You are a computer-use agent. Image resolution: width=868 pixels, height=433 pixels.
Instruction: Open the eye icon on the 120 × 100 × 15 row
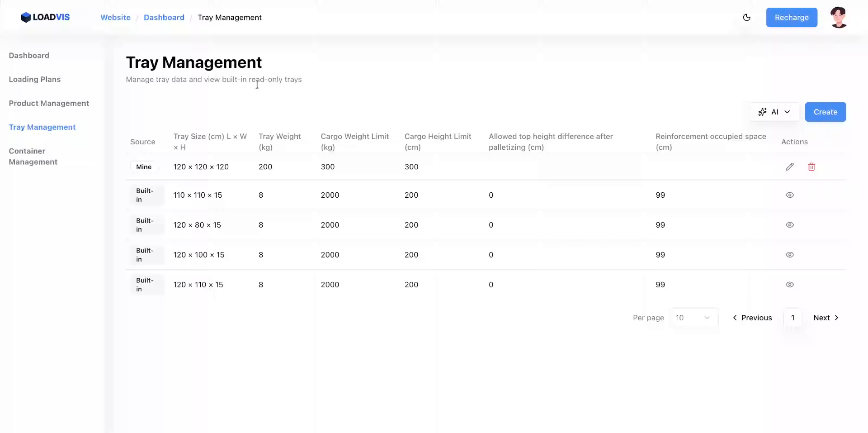click(x=790, y=255)
